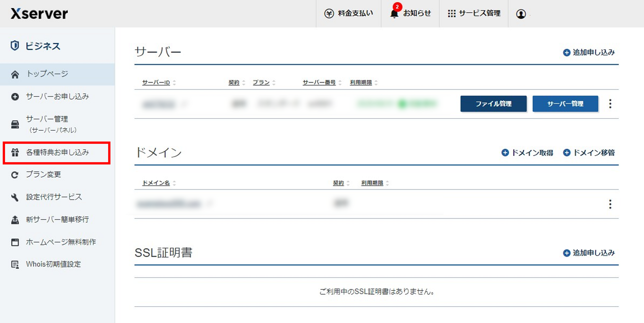Open the server row three-dot menu
644x323 pixels.
click(610, 104)
